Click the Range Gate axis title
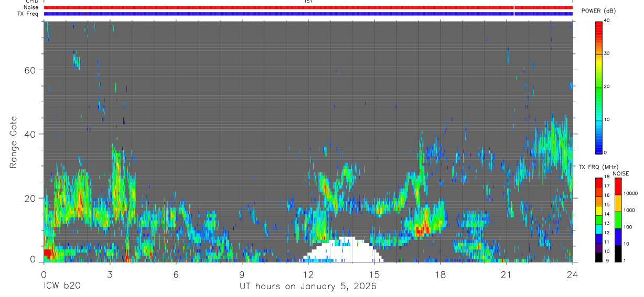This screenshot has height=297, width=644. coord(14,142)
